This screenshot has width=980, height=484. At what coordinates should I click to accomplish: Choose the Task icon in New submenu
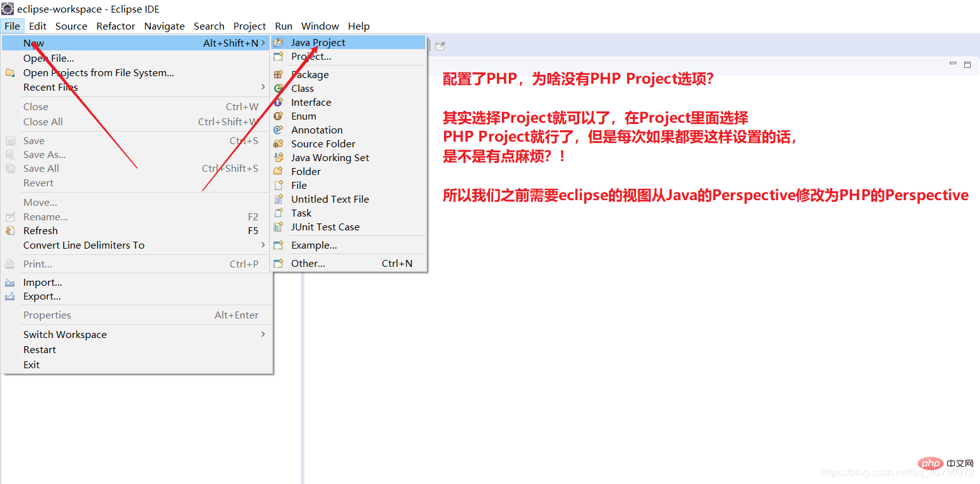278,213
